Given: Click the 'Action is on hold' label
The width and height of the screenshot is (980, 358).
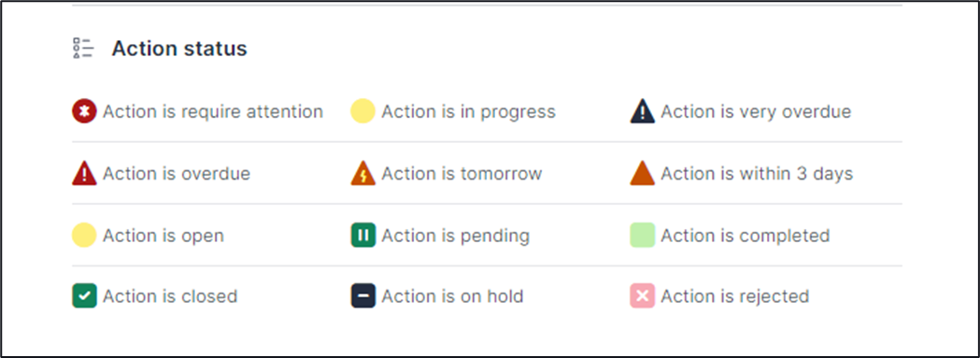Looking at the screenshot, I should point(452,296).
